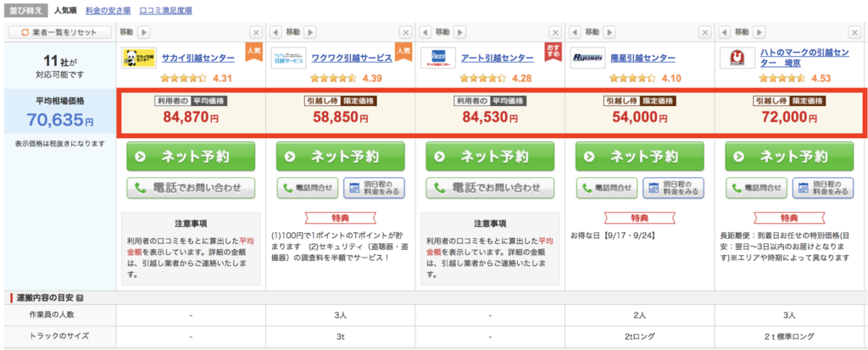Move 隆星引越センター column left
This screenshot has height=350, width=868.
coord(576,33)
